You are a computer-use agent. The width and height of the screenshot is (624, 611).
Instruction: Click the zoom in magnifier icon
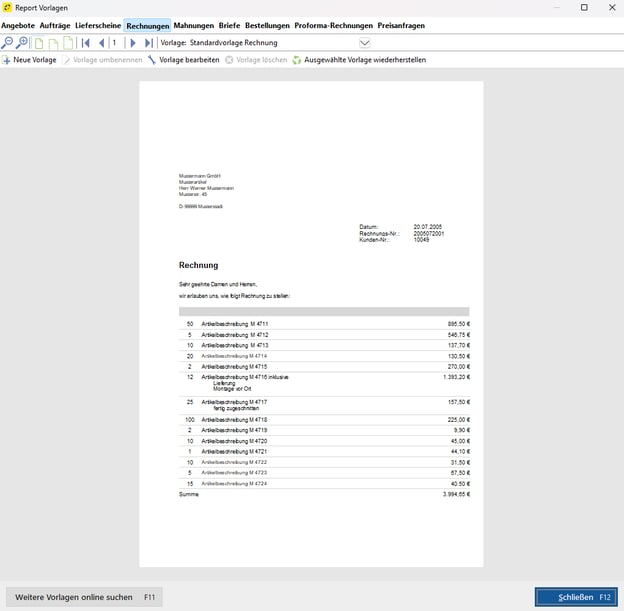(22, 43)
